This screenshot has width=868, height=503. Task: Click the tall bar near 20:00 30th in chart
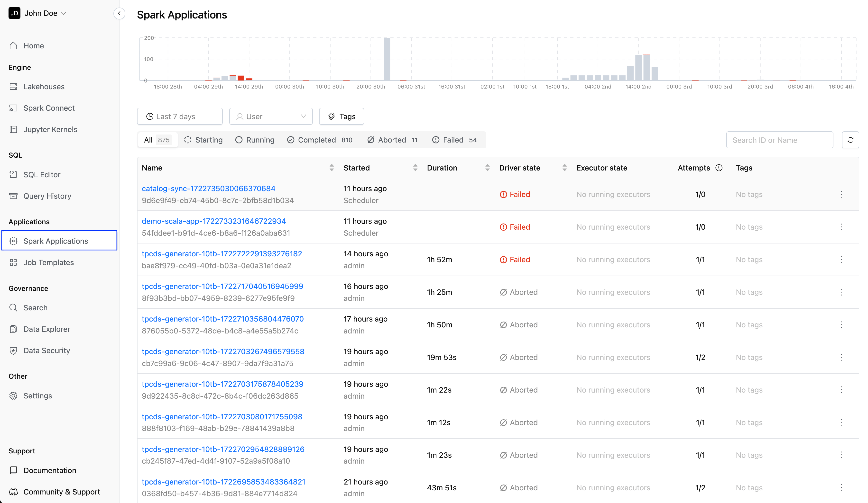[387, 59]
